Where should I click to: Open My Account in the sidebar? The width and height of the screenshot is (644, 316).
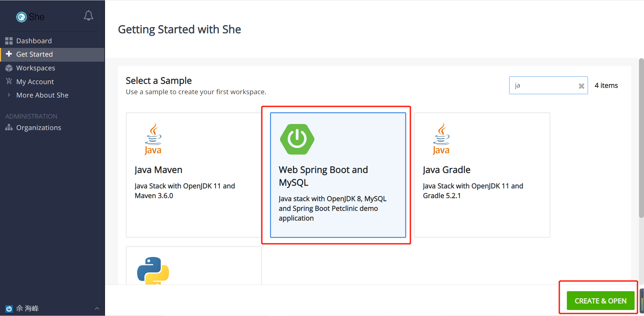[35, 82]
